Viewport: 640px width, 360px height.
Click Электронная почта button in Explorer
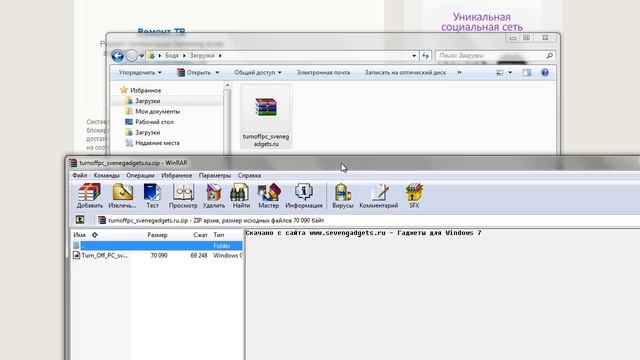(323, 73)
